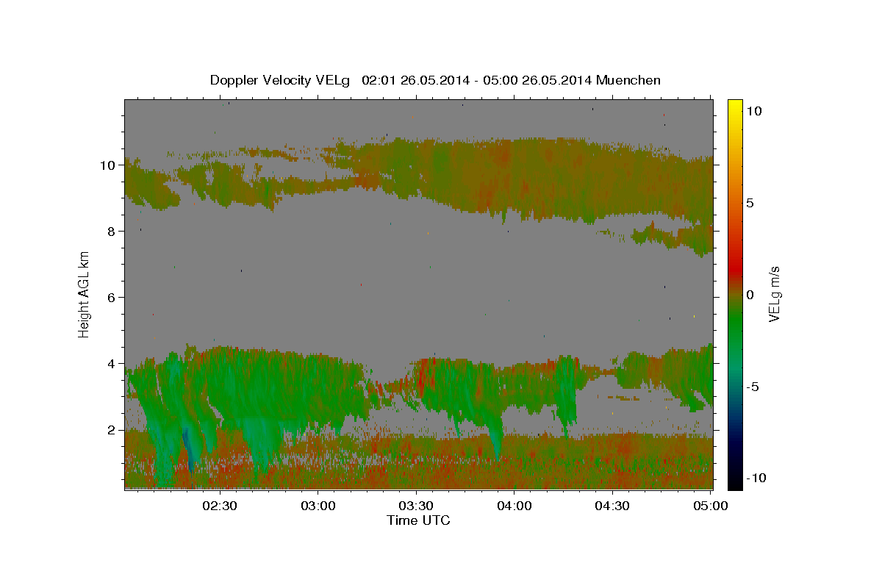Click the 02:30 time tick label

coord(220,506)
